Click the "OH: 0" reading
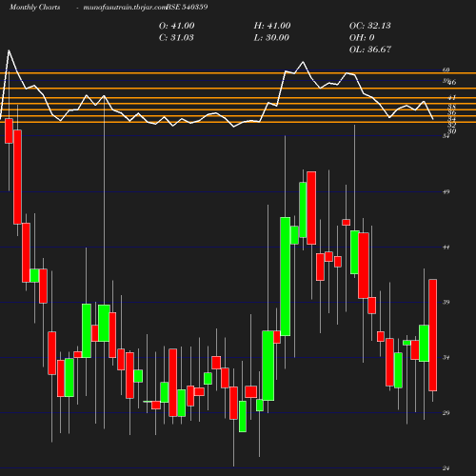Viewport: 476px width, 476px height. coord(362,37)
